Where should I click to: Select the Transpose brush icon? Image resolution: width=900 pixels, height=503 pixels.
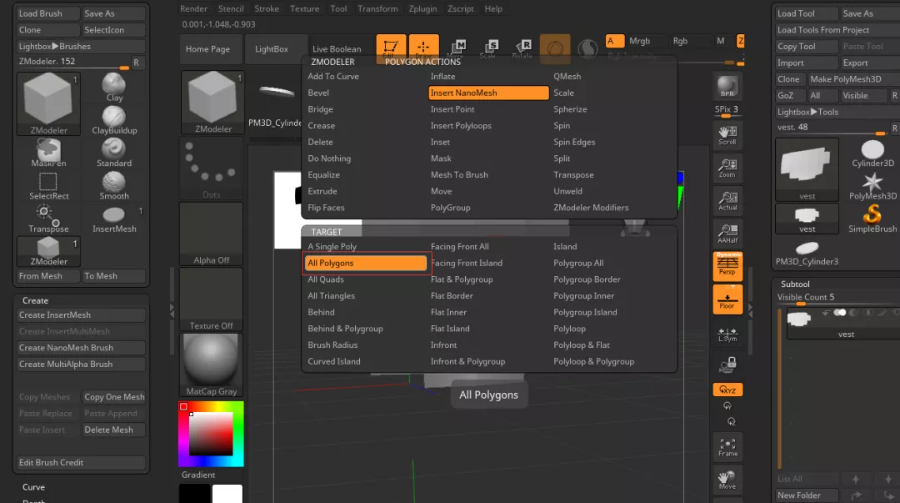pyautogui.click(x=48, y=219)
